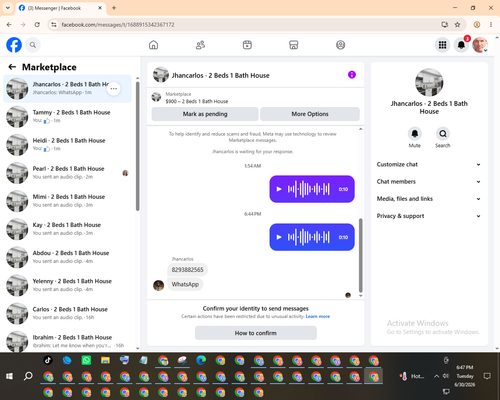Screen dimensions: 500x400
Task: Open the Kay - 2 Beds 1 Bath House chat
Action: 67,229
